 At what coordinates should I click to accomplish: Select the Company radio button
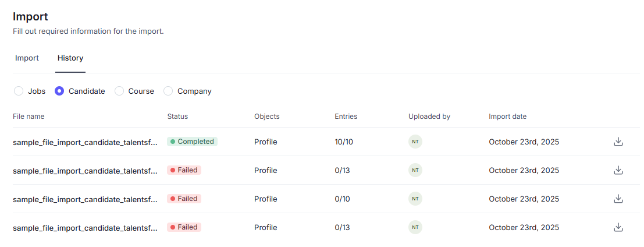168,91
